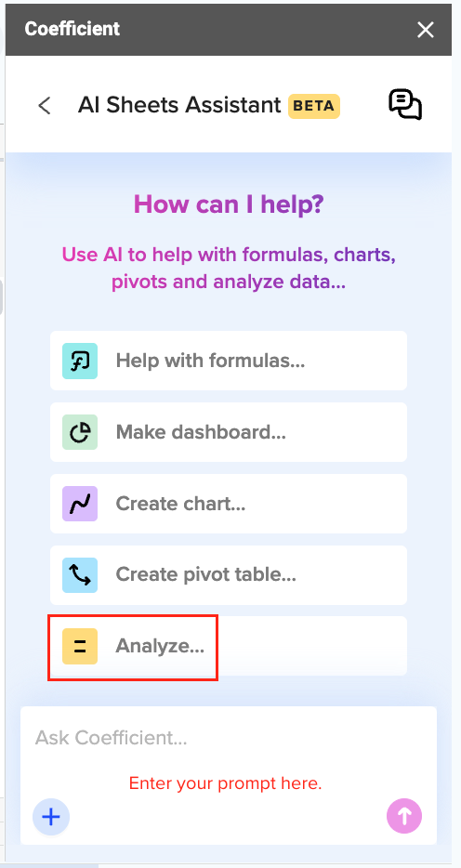Go back using the left chevron arrow
This screenshot has height=868, width=461.
click(x=45, y=105)
